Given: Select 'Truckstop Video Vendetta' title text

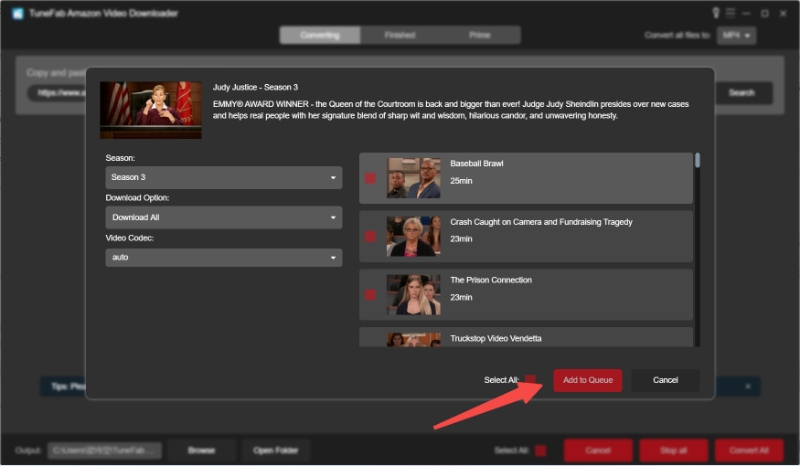Looking at the screenshot, I should pyautogui.click(x=495, y=338).
